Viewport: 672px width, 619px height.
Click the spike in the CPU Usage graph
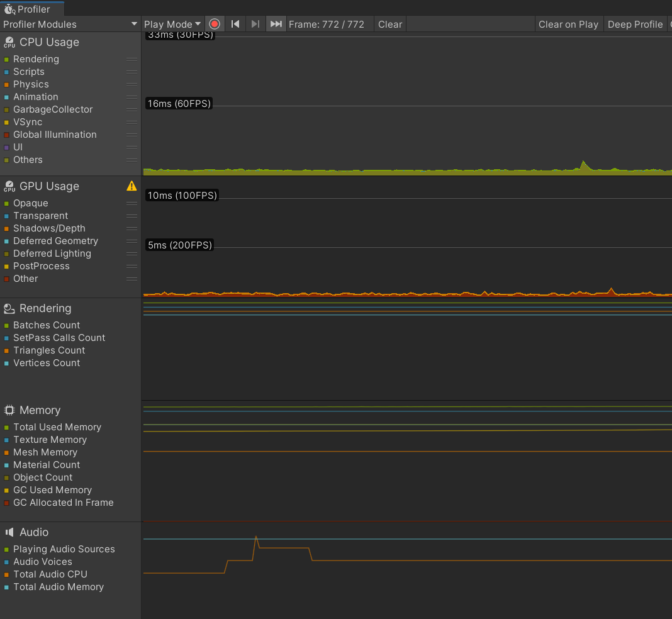584,164
